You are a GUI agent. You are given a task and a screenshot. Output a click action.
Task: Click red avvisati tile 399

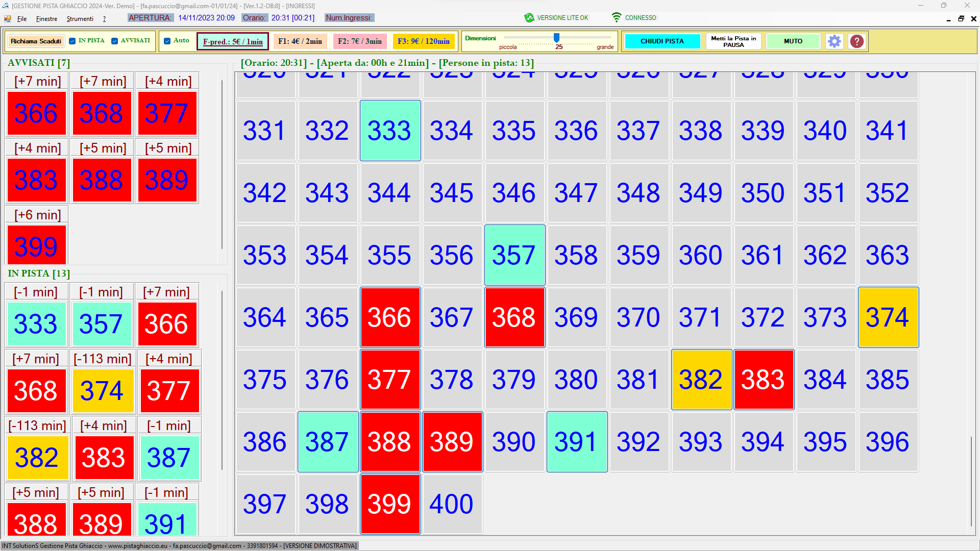click(x=36, y=246)
